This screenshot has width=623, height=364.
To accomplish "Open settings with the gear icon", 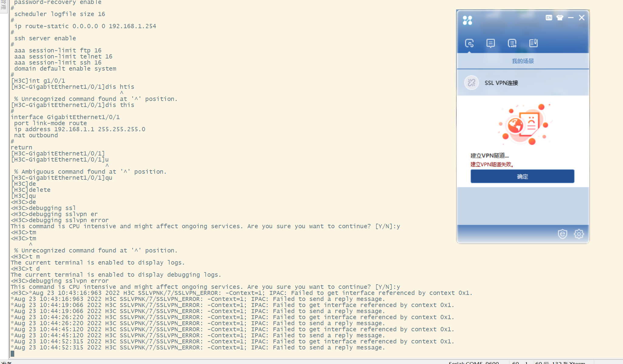I will 579,234.
